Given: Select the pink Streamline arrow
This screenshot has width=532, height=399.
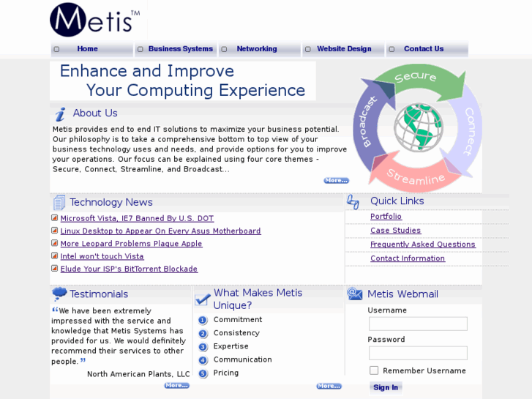Looking at the screenshot, I should (x=416, y=176).
